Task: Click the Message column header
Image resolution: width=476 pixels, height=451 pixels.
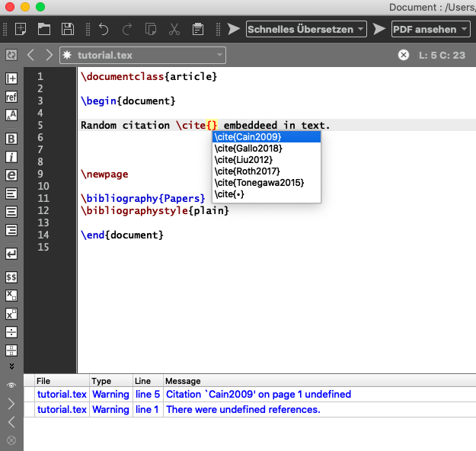Action: click(320, 381)
